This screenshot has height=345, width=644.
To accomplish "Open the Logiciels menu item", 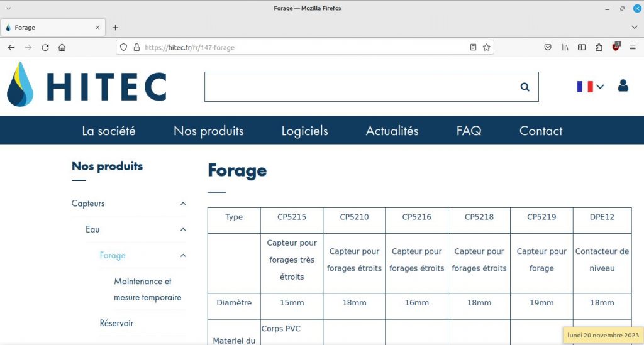I will [x=304, y=131].
